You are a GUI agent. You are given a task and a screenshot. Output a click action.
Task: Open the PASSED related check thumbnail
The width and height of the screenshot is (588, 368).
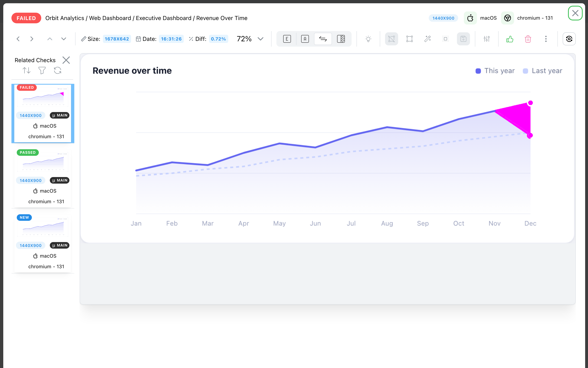pos(43,162)
